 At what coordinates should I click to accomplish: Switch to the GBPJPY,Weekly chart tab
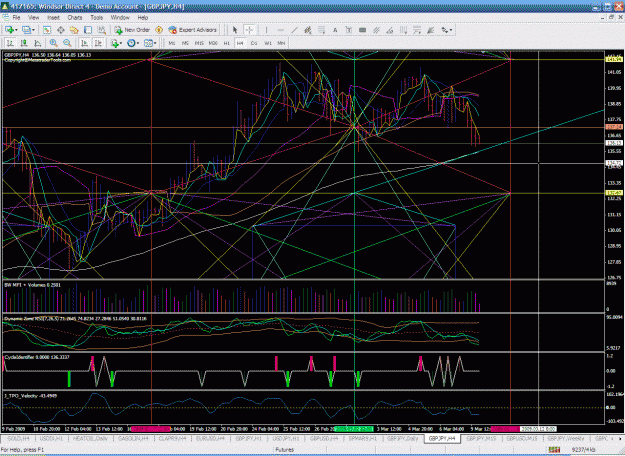click(566, 438)
